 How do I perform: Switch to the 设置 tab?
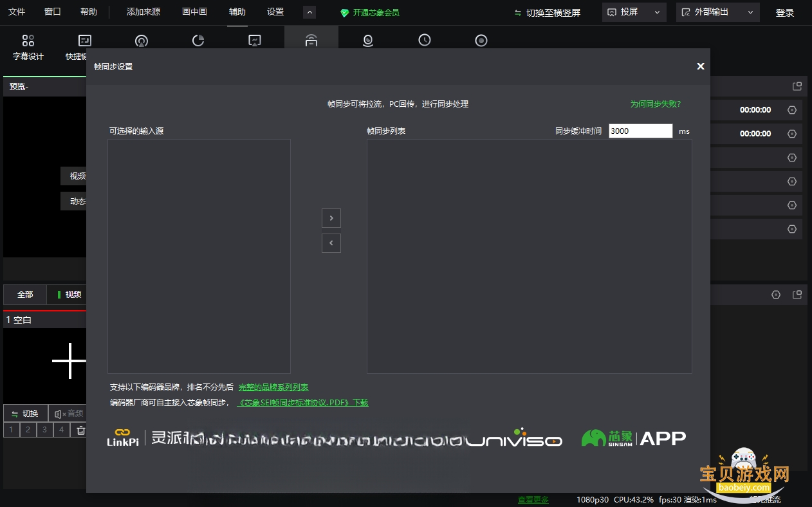click(275, 12)
